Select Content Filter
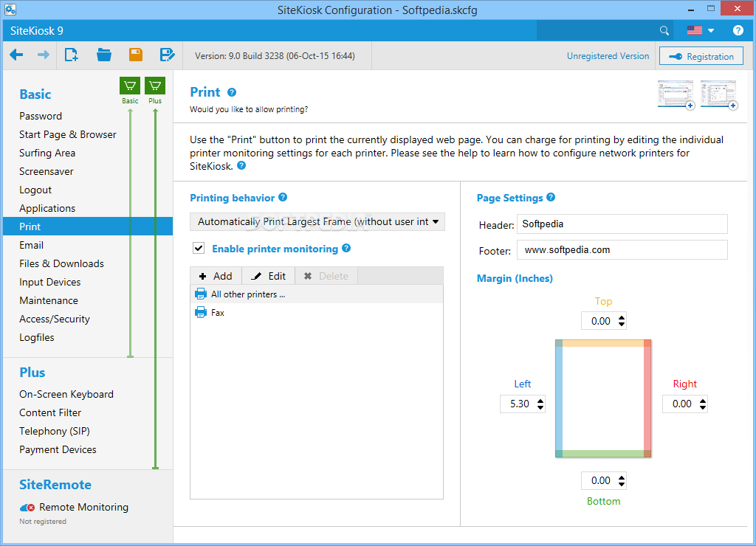 coord(50,412)
